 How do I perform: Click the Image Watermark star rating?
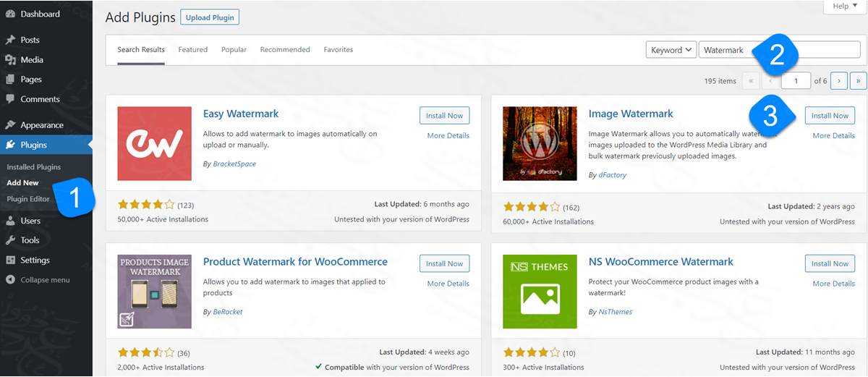[532, 206]
